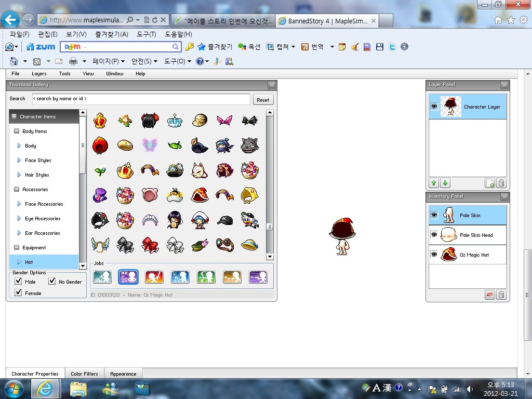Select the blue magician job icon
The height and width of the screenshot is (399, 532).
pos(180,277)
